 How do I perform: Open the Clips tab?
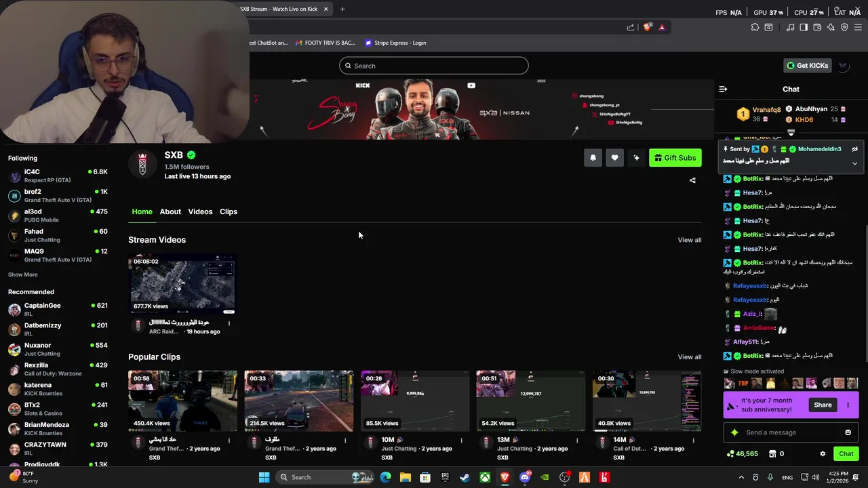pyautogui.click(x=229, y=211)
